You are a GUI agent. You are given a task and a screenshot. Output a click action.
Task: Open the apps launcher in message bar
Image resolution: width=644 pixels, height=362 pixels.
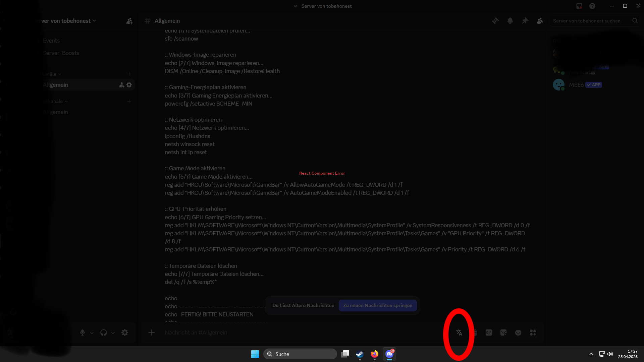coord(533,333)
